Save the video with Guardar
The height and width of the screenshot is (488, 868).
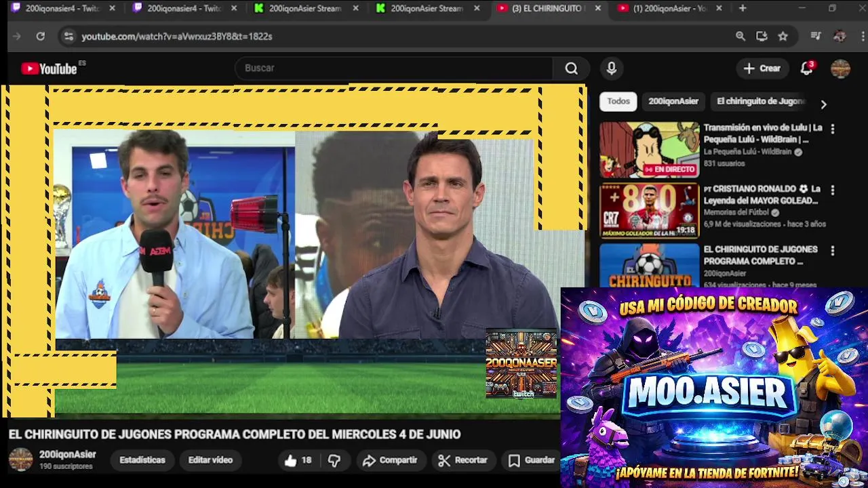532,460
